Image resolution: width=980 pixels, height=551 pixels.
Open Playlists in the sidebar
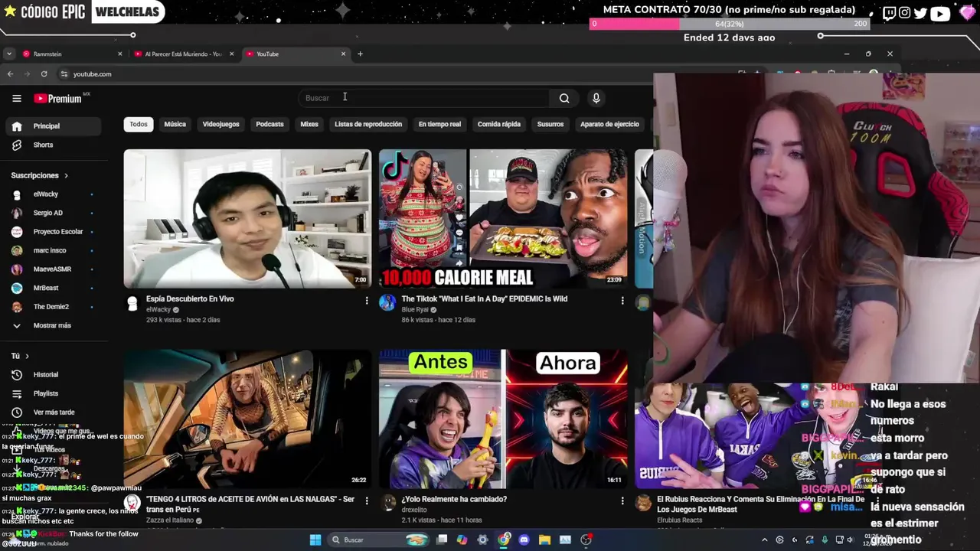(x=53, y=393)
